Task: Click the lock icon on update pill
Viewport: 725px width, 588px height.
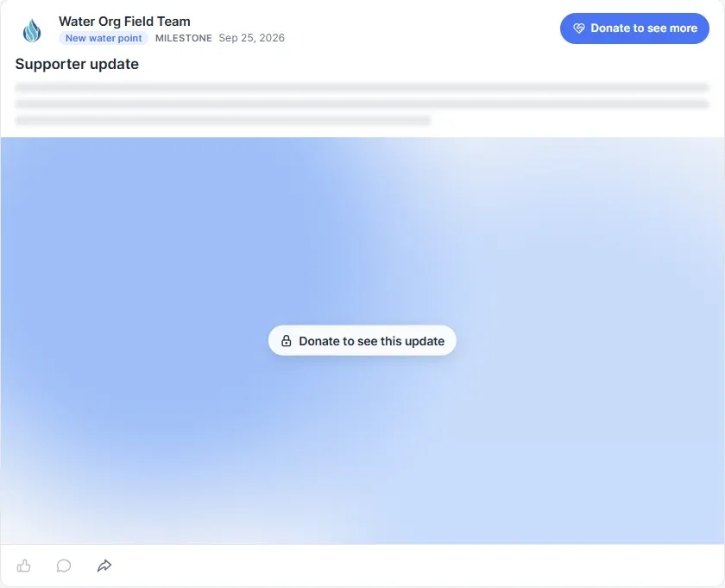Action: (287, 341)
